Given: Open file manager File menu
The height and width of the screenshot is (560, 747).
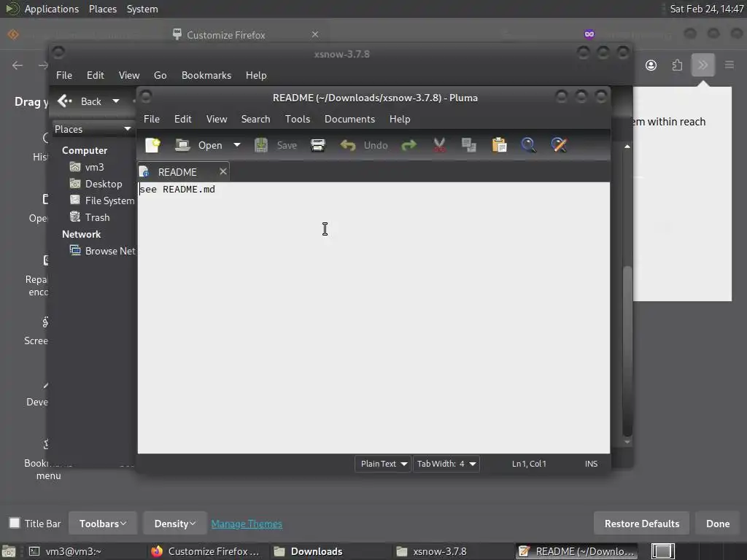Looking at the screenshot, I should click(64, 75).
